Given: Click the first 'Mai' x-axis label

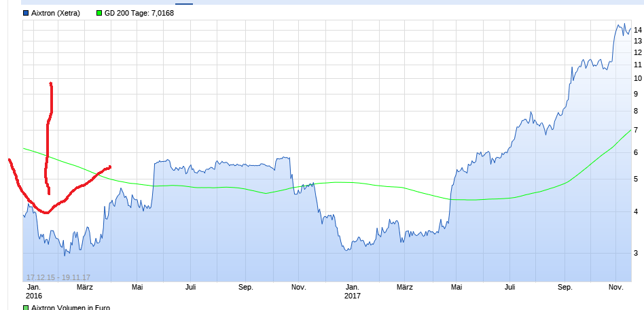Looking at the screenshot, I should click(137, 287).
